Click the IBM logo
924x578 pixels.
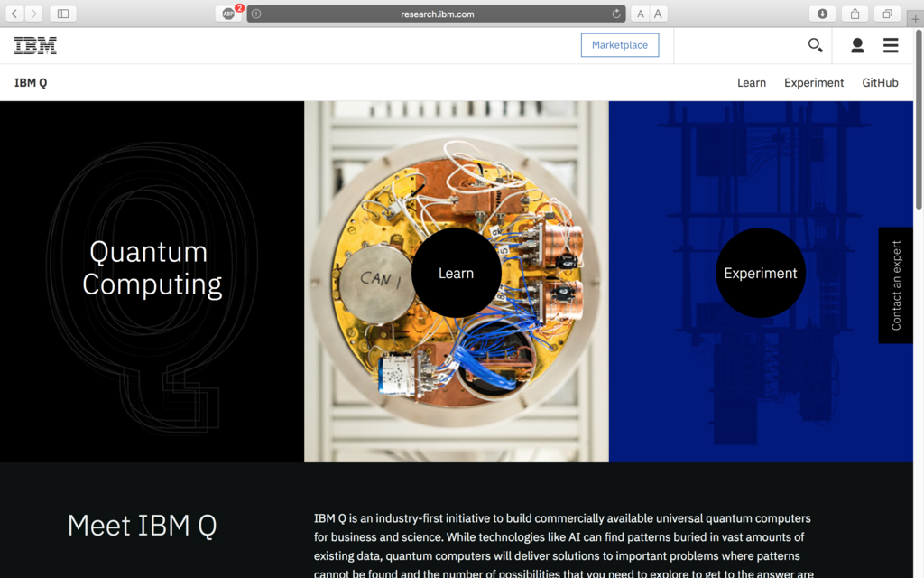35,45
